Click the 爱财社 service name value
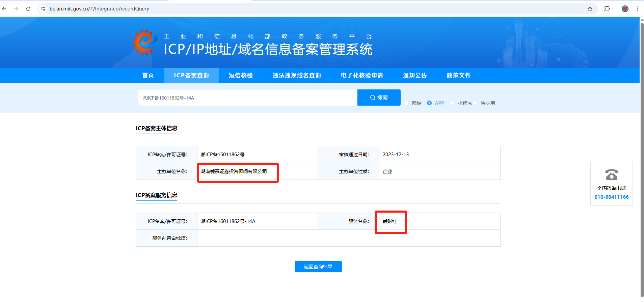 click(390, 221)
